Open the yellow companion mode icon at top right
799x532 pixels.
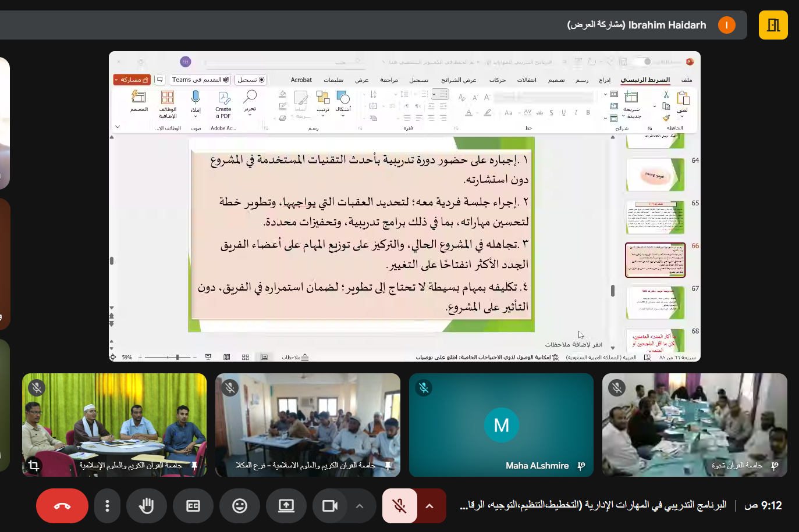point(773,25)
